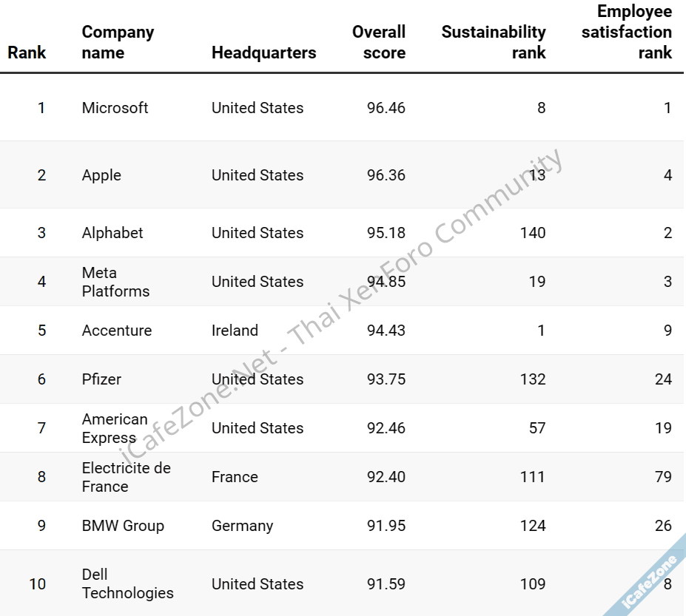Click Microsoft's overall score 96.46
This screenshot has width=686, height=616.
click(x=386, y=108)
